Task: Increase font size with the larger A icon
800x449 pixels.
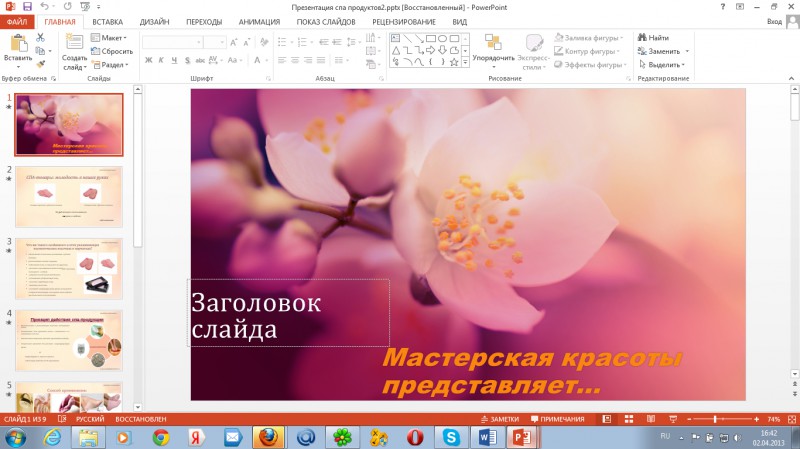Action: pyautogui.click(x=234, y=42)
